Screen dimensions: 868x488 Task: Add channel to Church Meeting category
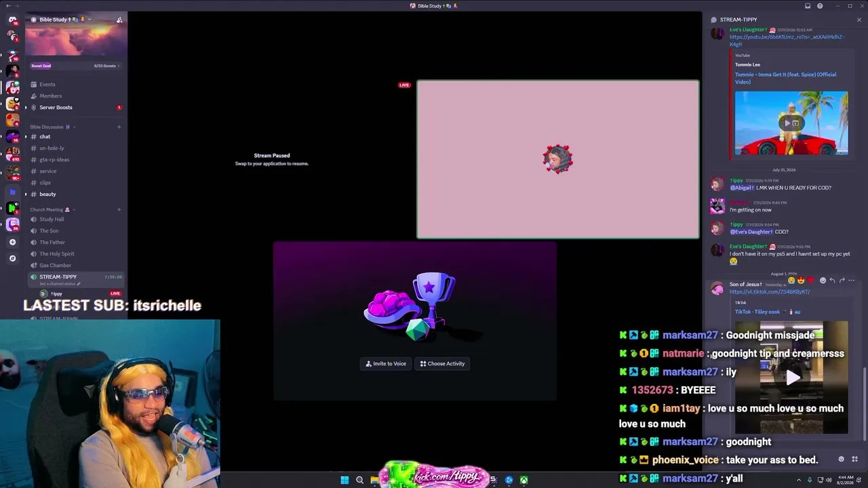119,209
